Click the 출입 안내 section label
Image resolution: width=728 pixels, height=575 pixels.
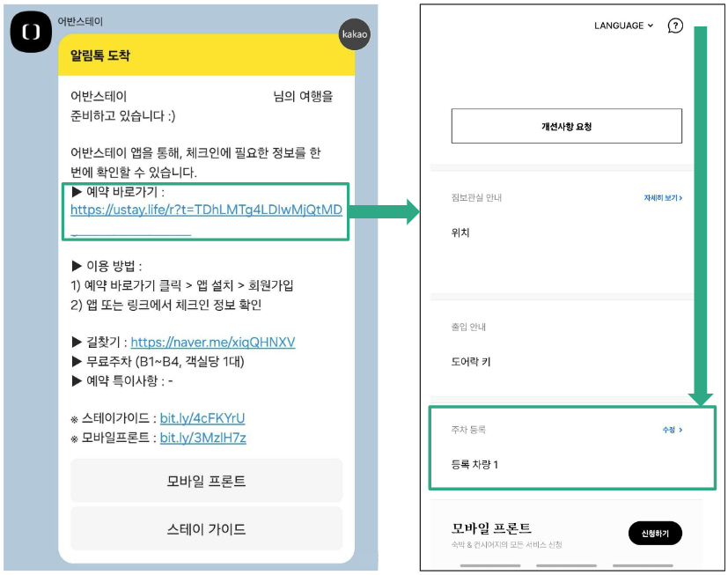(468, 327)
